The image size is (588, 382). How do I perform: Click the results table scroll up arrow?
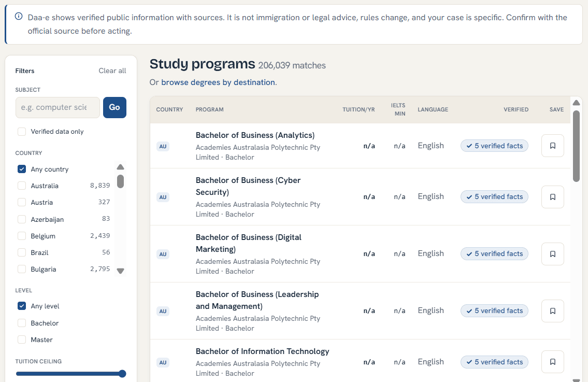[x=577, y=103]
